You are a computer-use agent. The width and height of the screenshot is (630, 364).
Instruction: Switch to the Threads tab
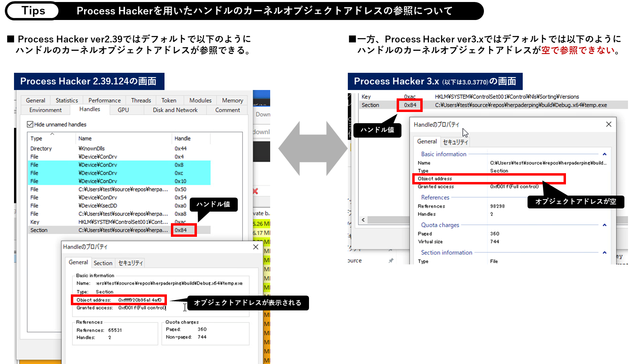pyautogui.click(x=141, y=100)
